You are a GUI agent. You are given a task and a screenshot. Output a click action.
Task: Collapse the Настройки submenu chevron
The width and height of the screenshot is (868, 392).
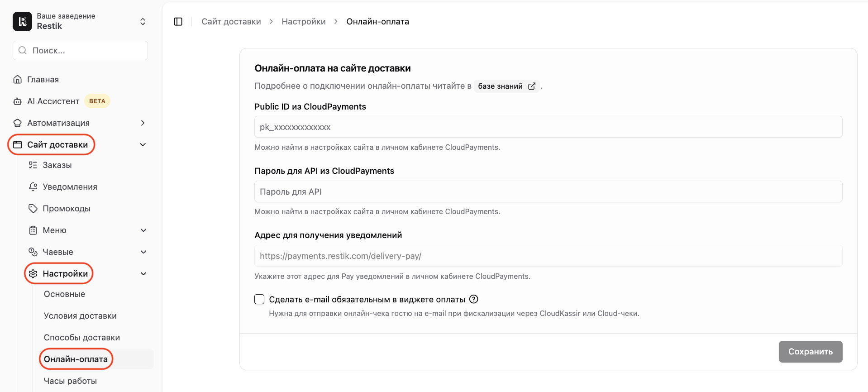click(x=143, y=273)
